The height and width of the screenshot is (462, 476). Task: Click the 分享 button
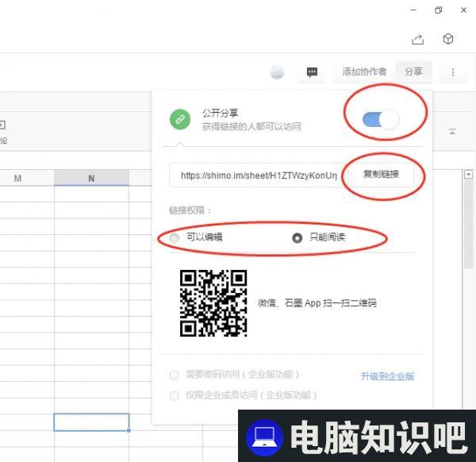(x=413, y=71)
